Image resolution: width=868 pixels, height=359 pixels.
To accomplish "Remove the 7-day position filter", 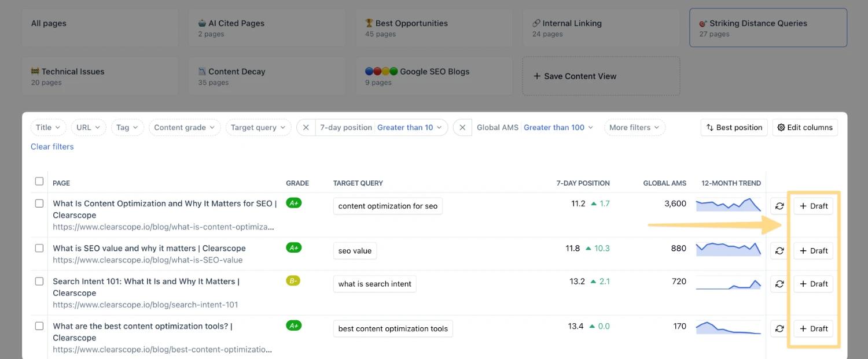I will (306, 127).
